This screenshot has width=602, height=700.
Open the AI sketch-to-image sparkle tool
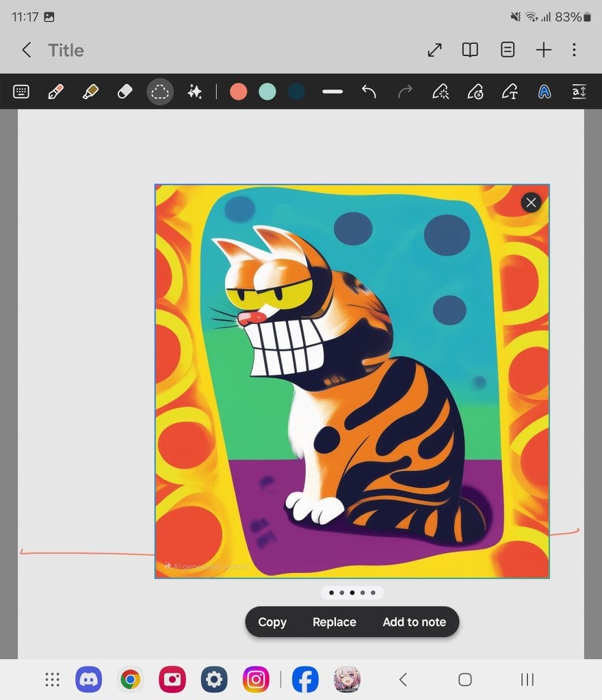tap(195, 92)
